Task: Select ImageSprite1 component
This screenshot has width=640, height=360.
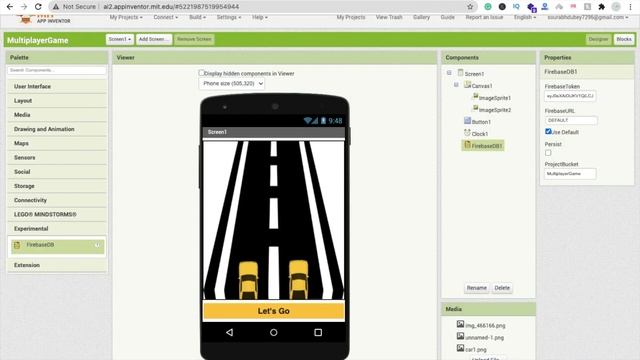Action: point(495,98)
